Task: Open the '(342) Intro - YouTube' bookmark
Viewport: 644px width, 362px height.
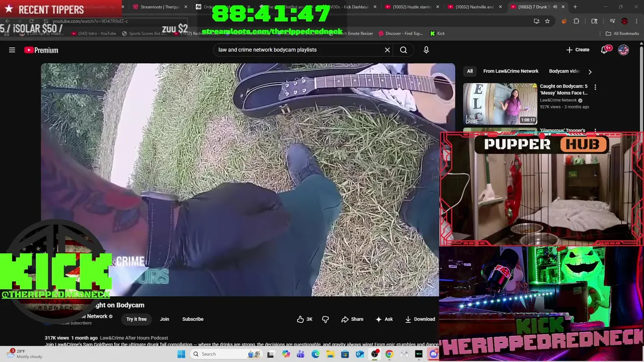Action: [94, 34]
